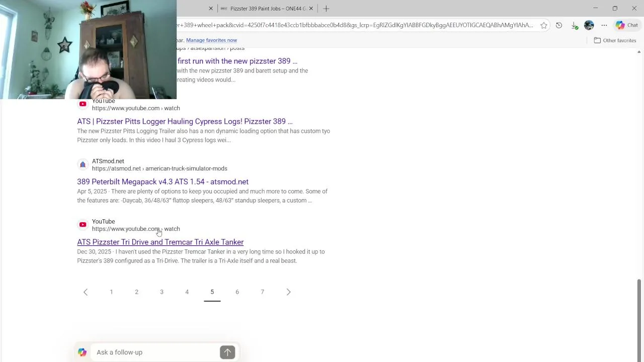Add this page to favorites star

[544, 25]
